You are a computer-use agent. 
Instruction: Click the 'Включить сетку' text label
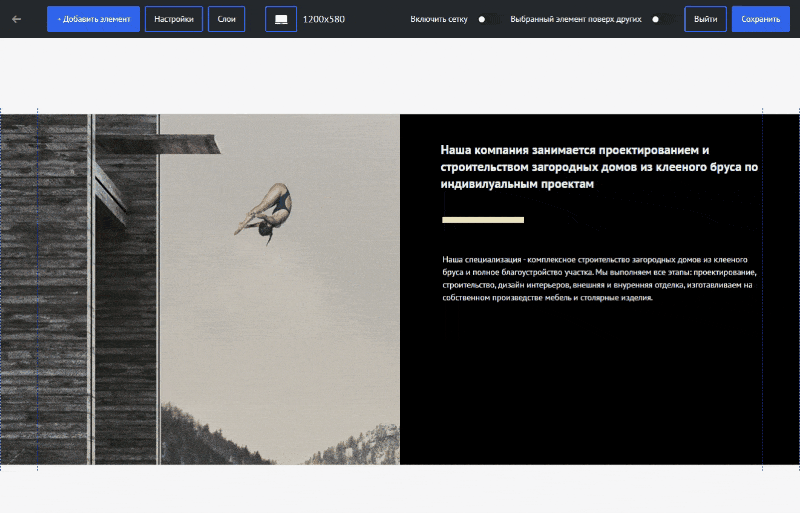[x=438, y=19]
